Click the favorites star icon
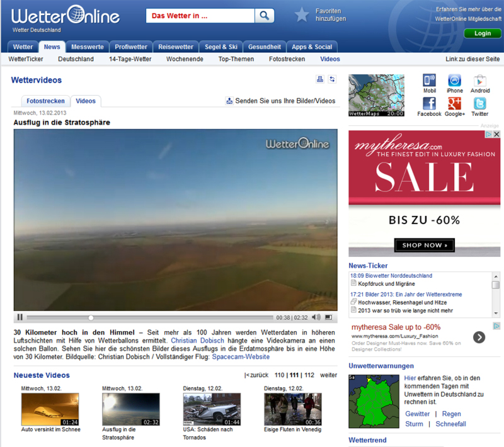 click(302, 14)
